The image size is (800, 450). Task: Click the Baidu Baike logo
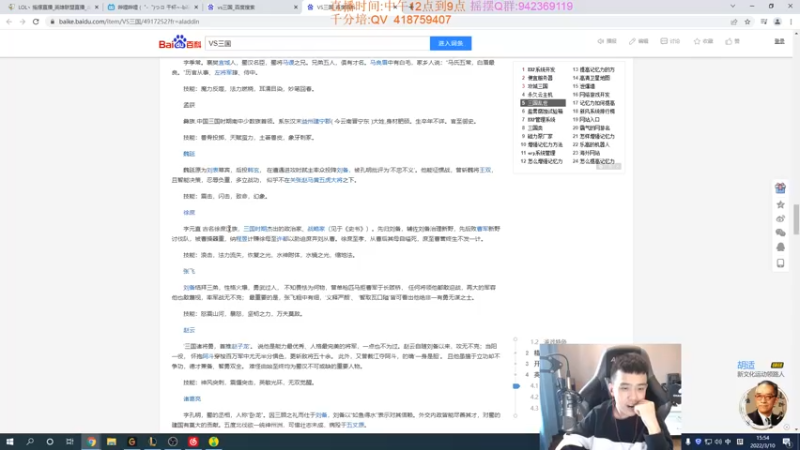(180, 42)
